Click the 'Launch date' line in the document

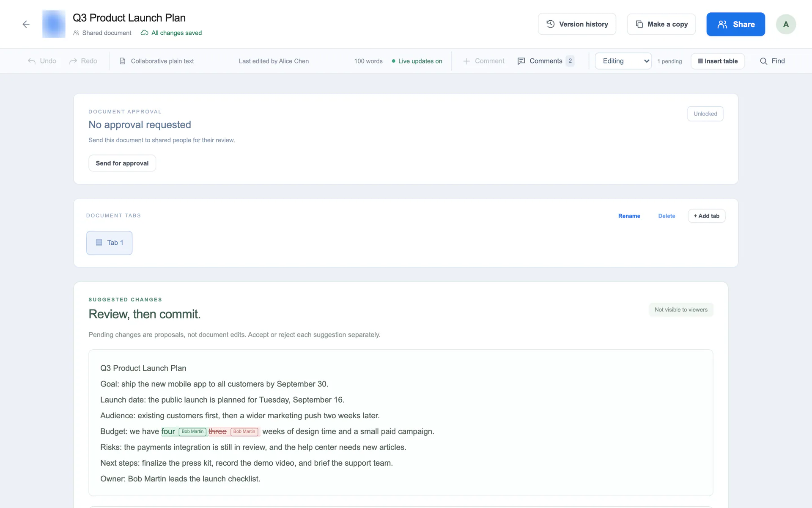point(222,400)
